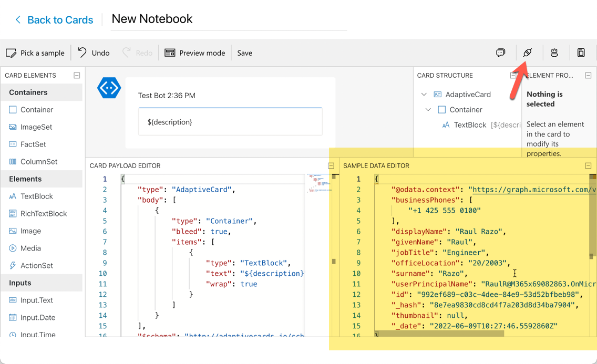This screenshot has height=364, width=597.
Task: Open the Pick a sample menu
Action: click(35, 53)
